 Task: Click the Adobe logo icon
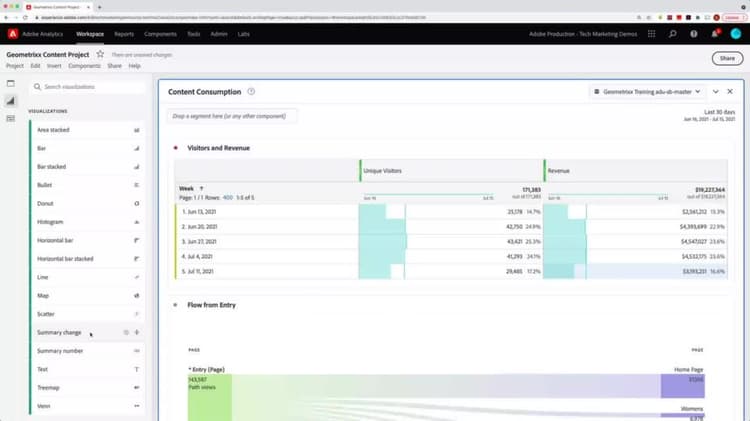point(13,34)
